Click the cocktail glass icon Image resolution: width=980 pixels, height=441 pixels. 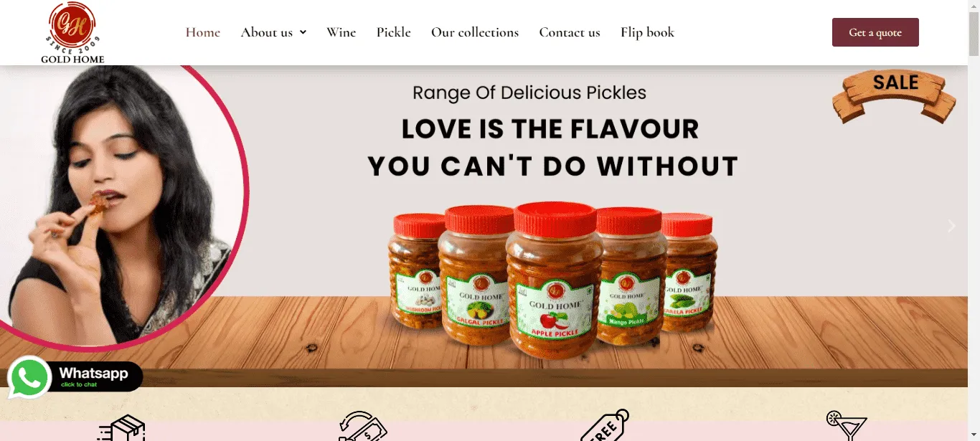pyautogui.click(x=847, y=425)
